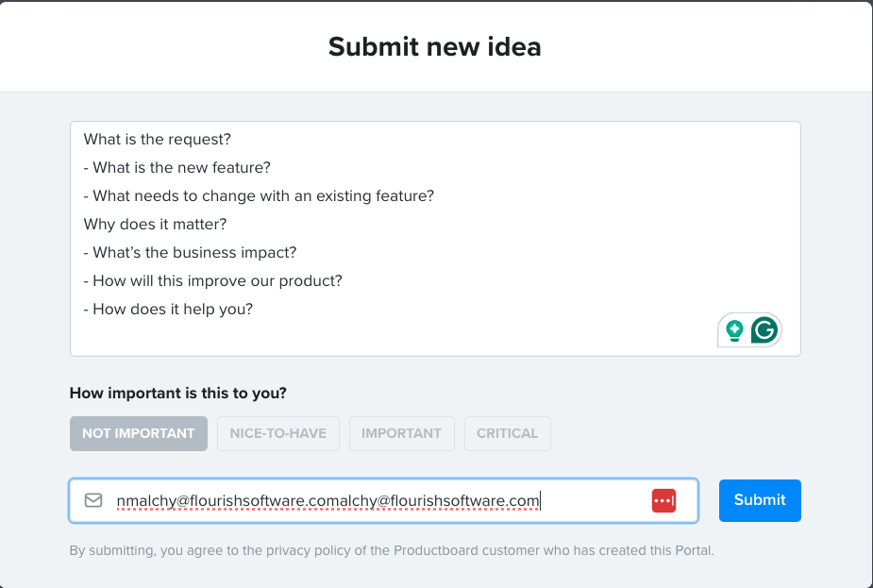
Task: Focus the email address input field
Action: 378,500
